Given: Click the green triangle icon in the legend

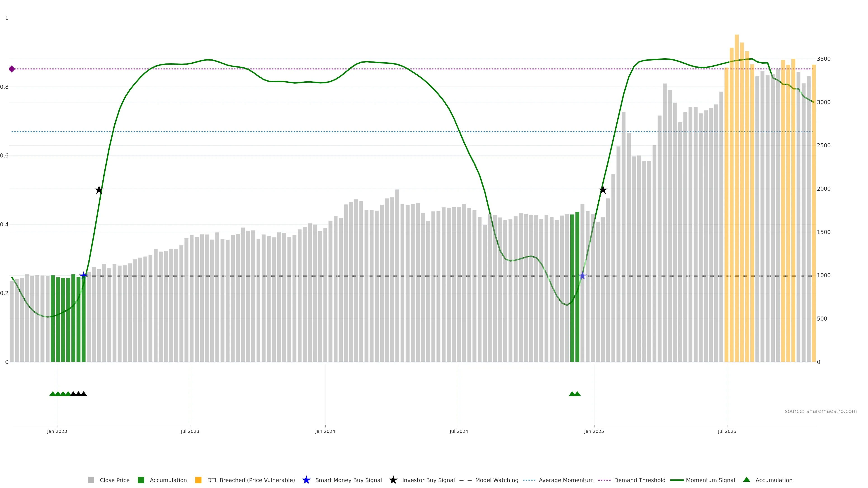Looking at the screenshot, I should [x=746, y=480].
